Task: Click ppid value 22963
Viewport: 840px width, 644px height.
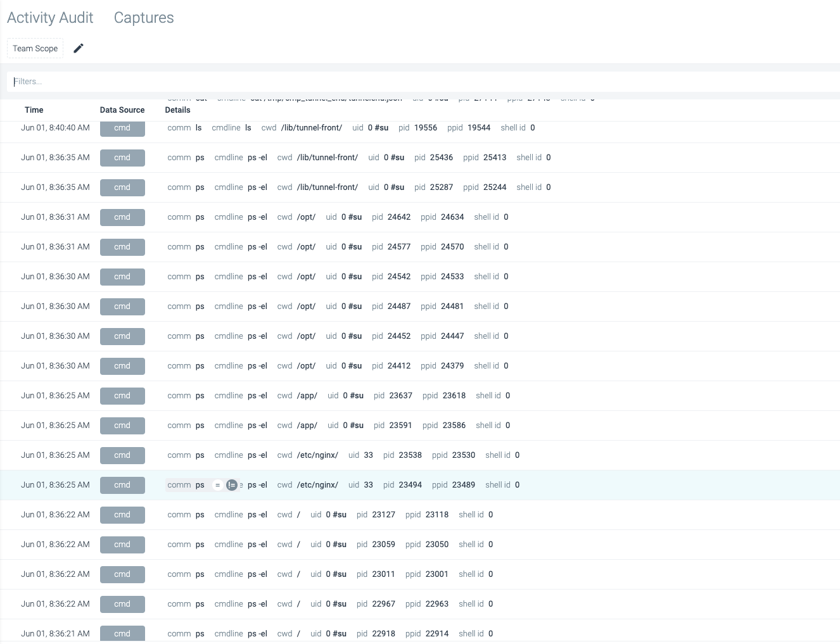Action: [437, 604]
